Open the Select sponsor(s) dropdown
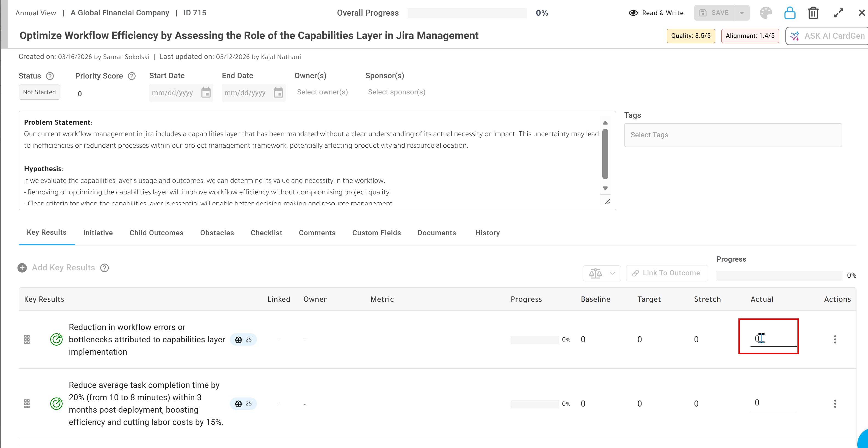Viewport: 868px width, 448px height. (x=397, y=92)
